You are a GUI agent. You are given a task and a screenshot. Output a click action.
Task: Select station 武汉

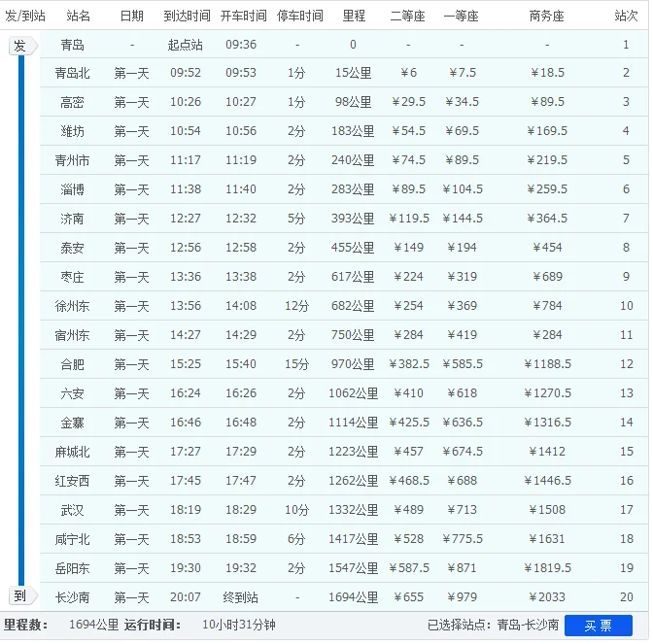(x=73, y=510)
